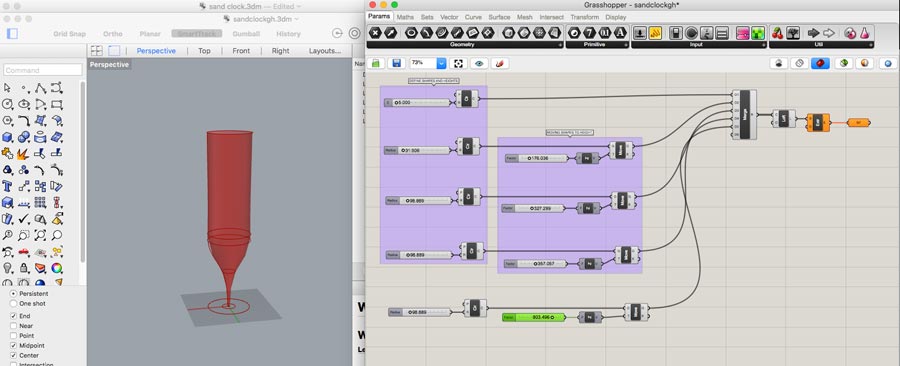
Task: Toggle the Ortho button
Action: tap(113, 34)
